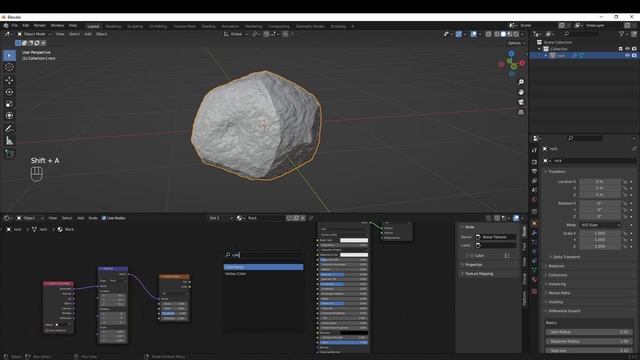
Task: Click the Blender logo menu icon
Action: [6, 26]
